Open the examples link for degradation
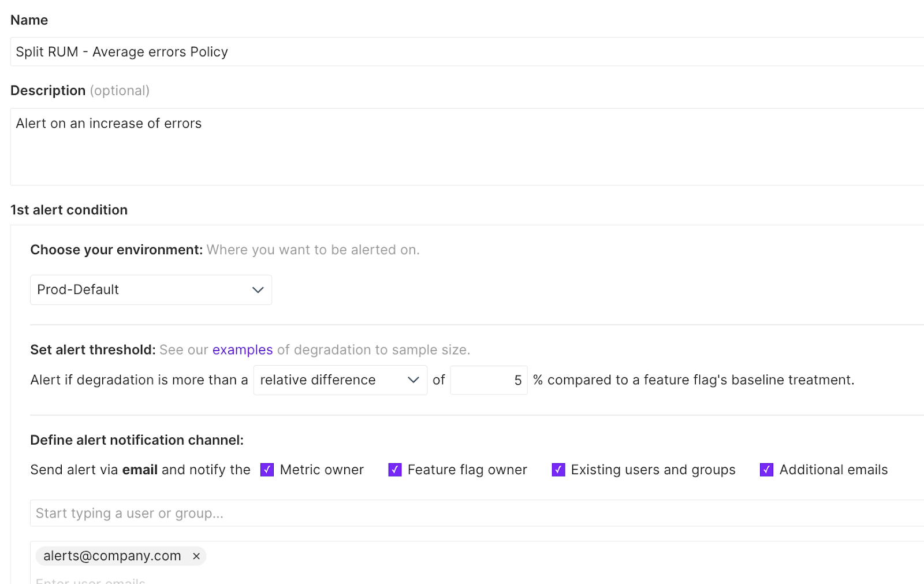 pyautogui.click(x=243, y=350)
